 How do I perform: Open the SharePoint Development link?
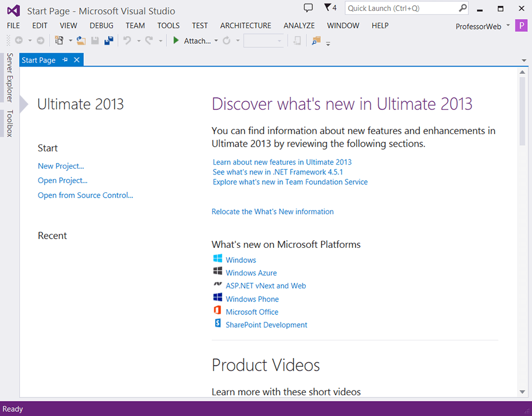pos(267,325)
